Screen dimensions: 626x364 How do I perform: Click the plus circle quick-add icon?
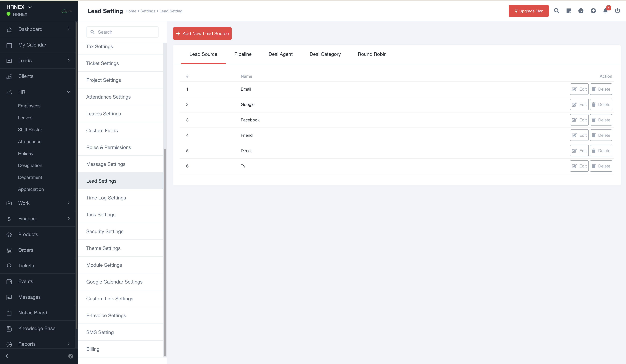pyautogui.click(x=593, y=11)
